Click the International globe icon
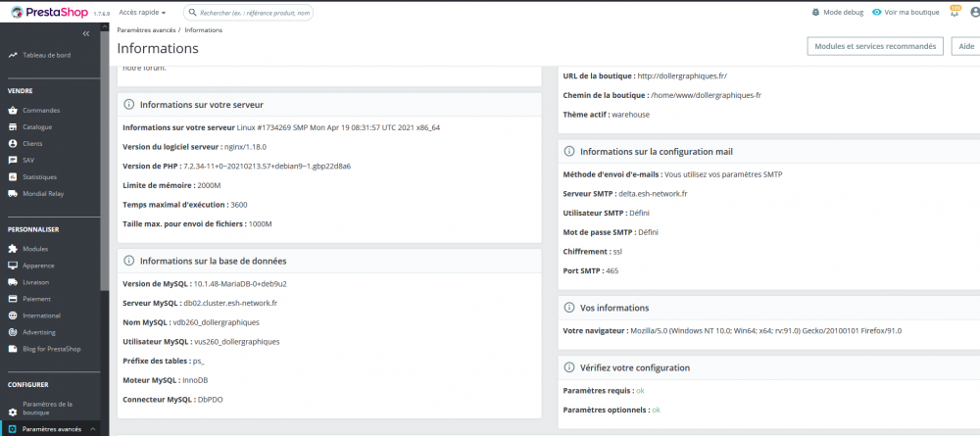 [x=13, y=315]
